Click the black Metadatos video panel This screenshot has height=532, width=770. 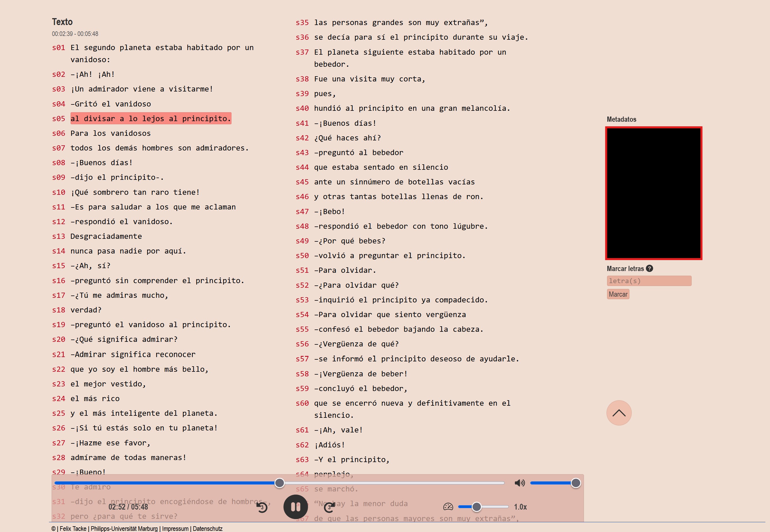654,193
